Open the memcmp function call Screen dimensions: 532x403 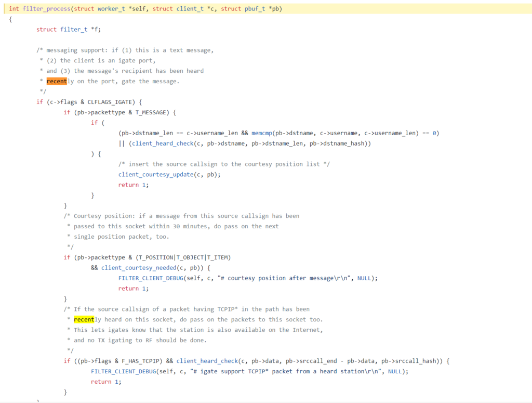pos(262,133)
